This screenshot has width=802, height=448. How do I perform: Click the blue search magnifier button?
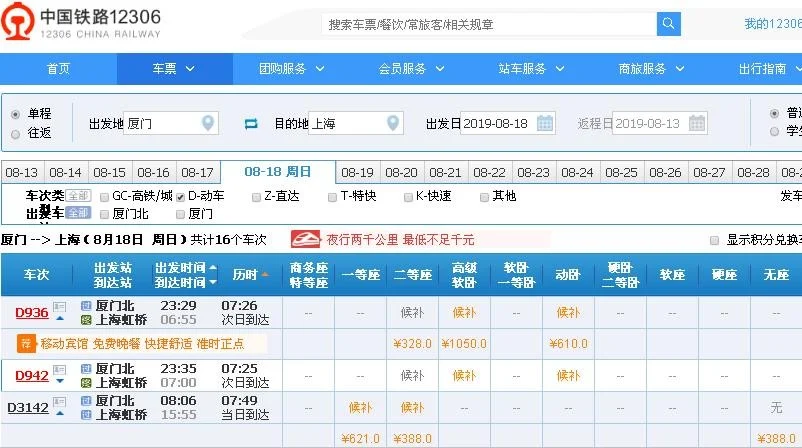669,24
